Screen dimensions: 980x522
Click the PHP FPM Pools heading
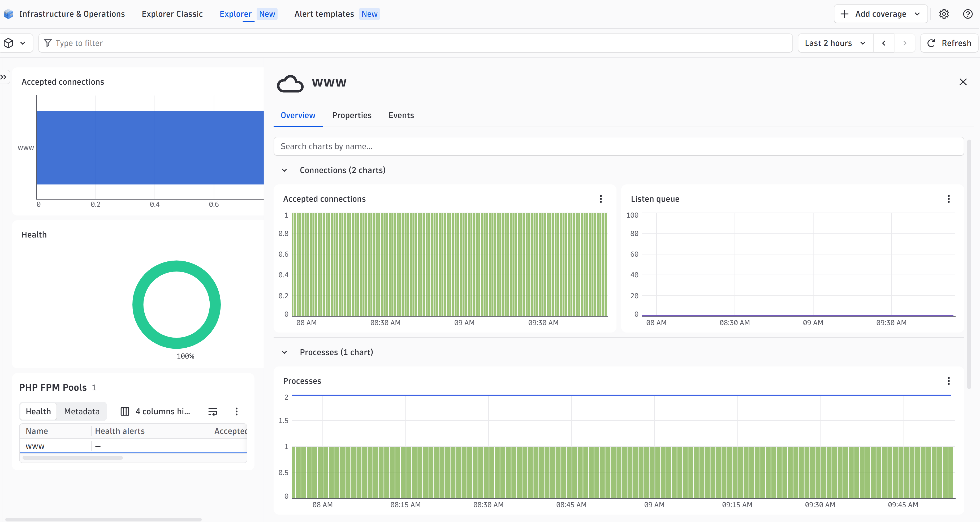pos(53,387)
